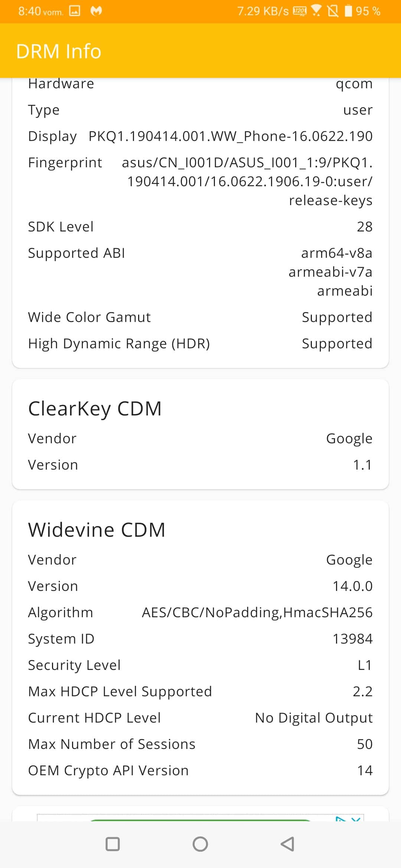This screenshot has height=868, width=401.
Task: Open recent apps with square button
Action: coord(113,844)
